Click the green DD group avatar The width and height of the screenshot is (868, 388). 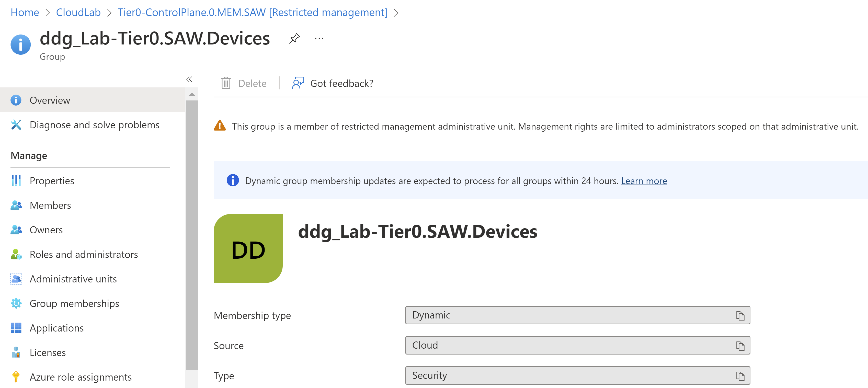pyautogui.click(x=248, y=248)
